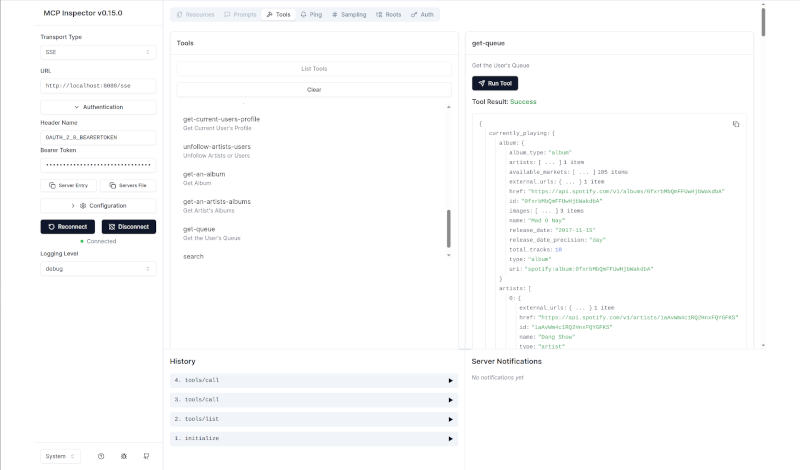Open the Logging Level dropdown
The image size is (800, 470).
98,269
